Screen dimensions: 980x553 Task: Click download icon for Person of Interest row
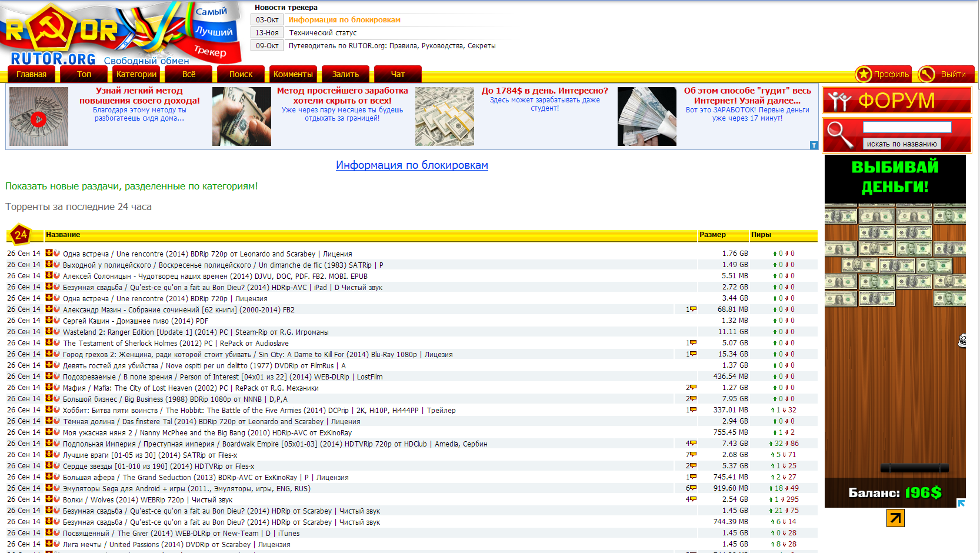pos(49,376)
